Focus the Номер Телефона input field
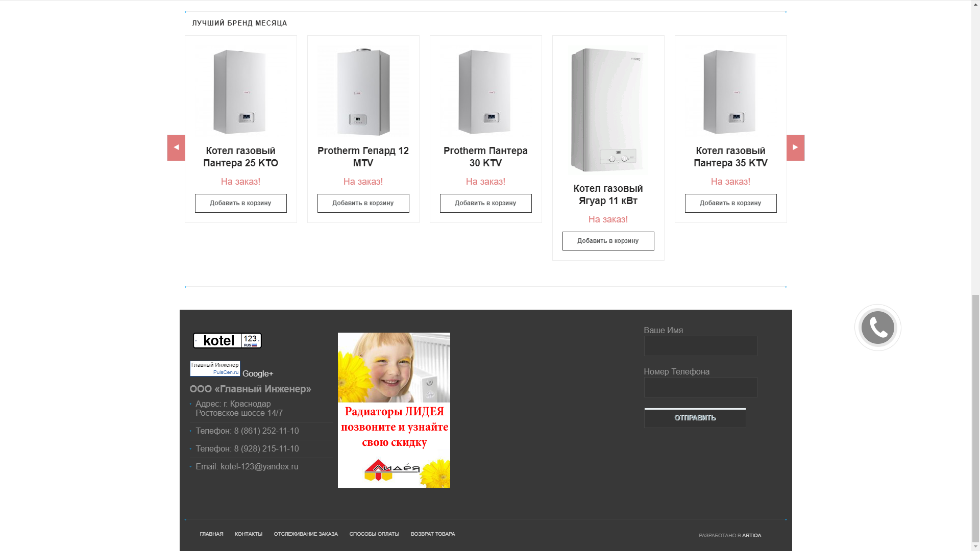The image size is (980, 551). point(700,387)
